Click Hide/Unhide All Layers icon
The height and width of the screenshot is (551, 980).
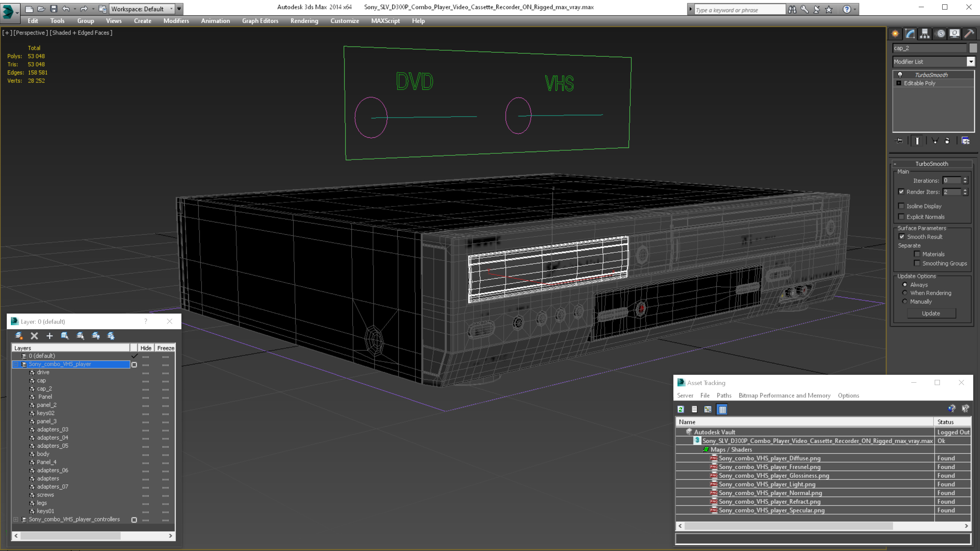click(x=96, y=336)
